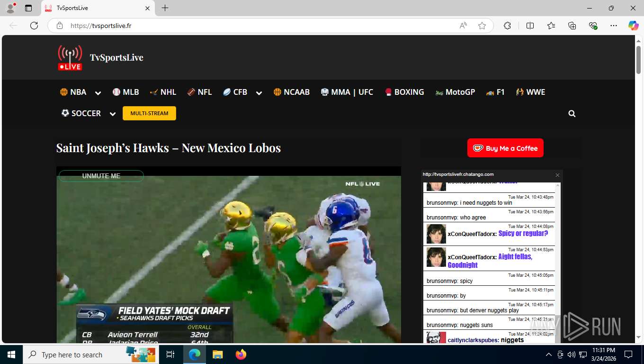Open the site search magnifier icon

[x=572, y=114]
